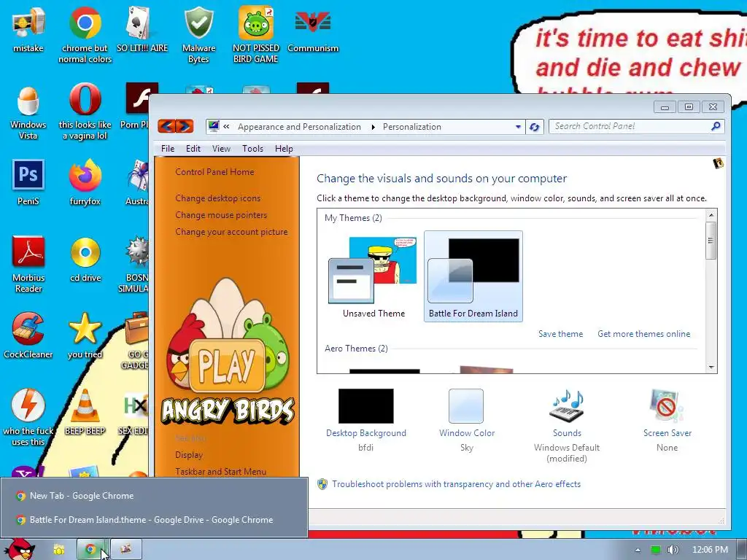This screenshot has height=560, width=747.
Task: Select 'chrome but normal colors' desktop icon
Action: tap(85, 35)
